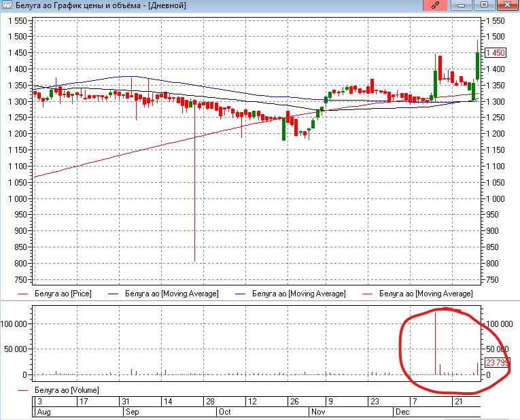Click the Oct month label on date axis
The width and height of the screenshot is (520, 420).
pos(224,412)
